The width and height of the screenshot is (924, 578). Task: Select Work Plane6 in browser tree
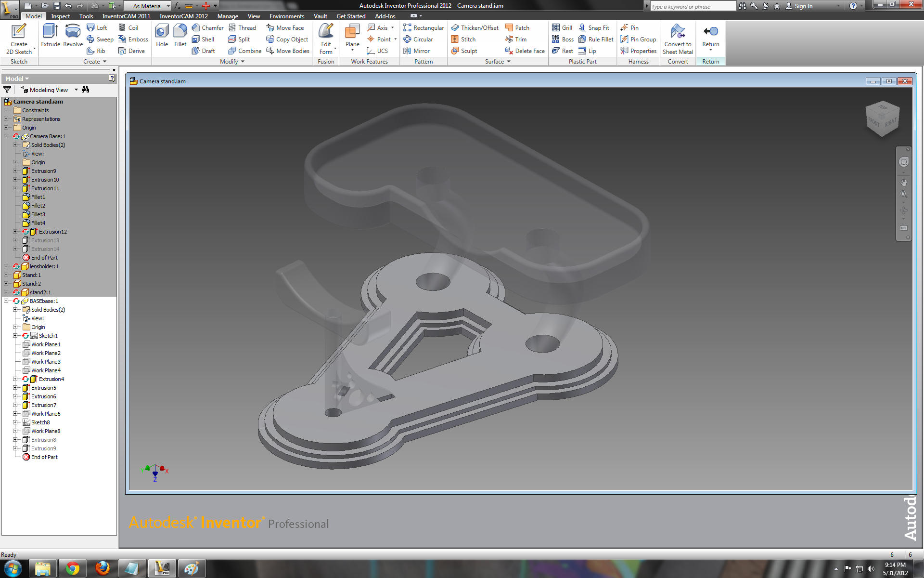(46, 414)
